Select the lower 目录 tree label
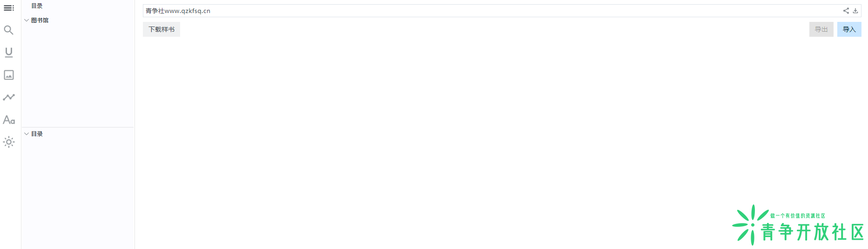This screenshot has height=249, width=868. click(x=37, y=134)
